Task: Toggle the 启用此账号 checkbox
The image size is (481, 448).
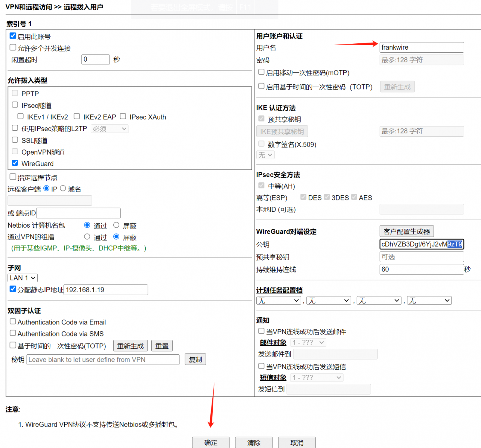Action: [13, 36]
